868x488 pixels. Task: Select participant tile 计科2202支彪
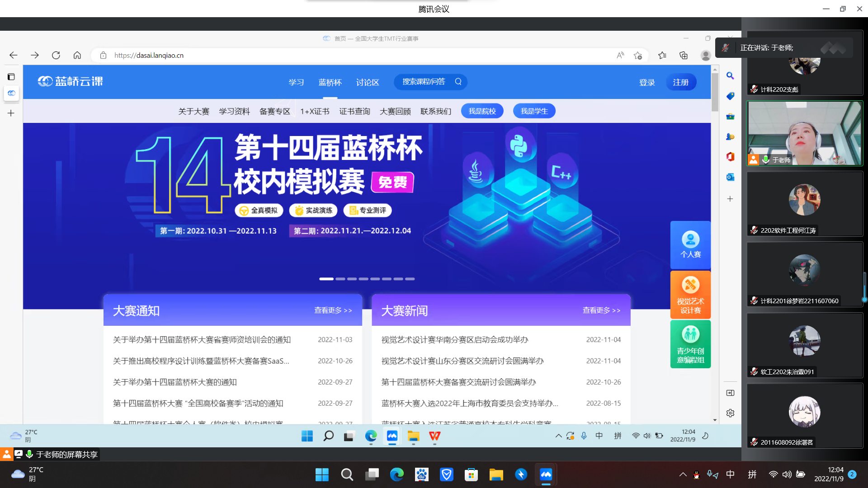click(804, 63)
